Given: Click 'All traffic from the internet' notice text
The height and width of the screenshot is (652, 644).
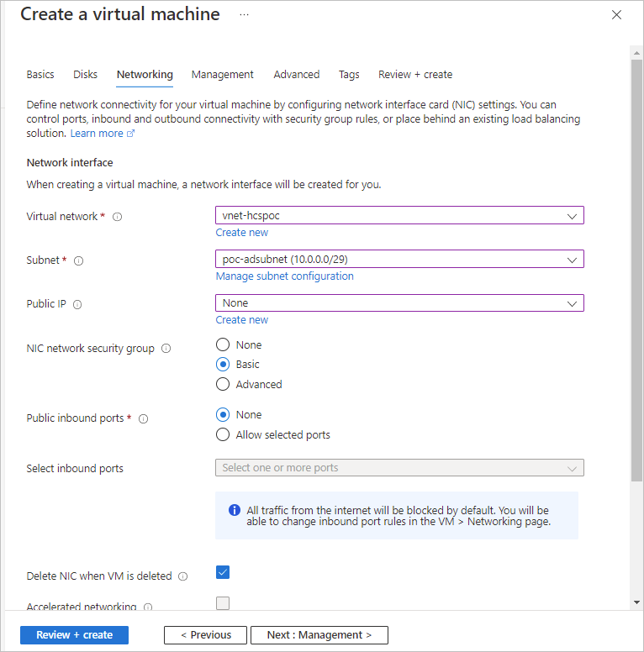Looking at the screenshot, I should pyautogui.click(x=399, y=516).
